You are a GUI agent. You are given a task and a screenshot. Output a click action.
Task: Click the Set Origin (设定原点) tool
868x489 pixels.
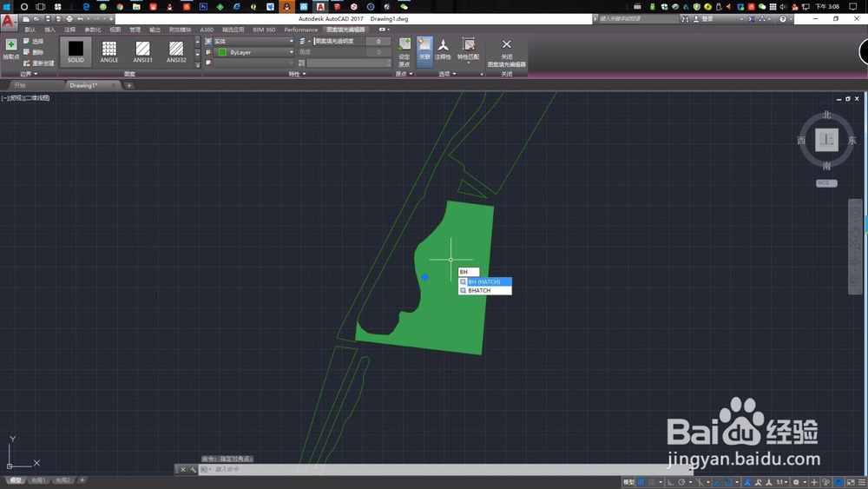[x=404, y=52]
